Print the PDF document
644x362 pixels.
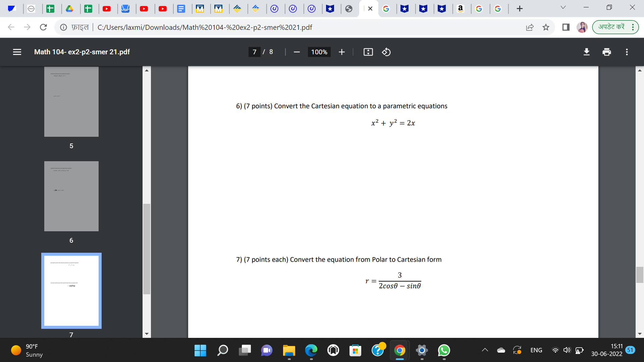tap(606, 52)
